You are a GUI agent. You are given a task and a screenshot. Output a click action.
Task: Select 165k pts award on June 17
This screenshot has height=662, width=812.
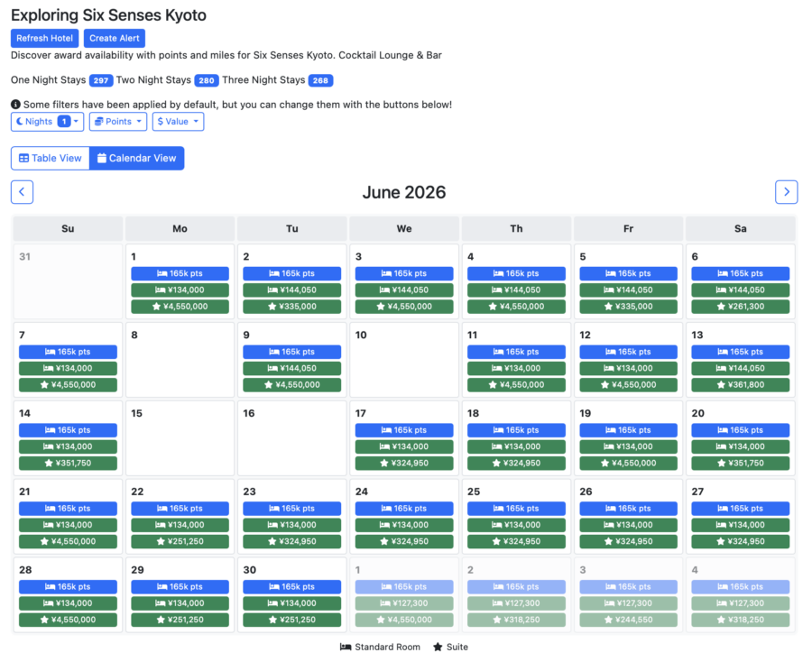point(404,430)
